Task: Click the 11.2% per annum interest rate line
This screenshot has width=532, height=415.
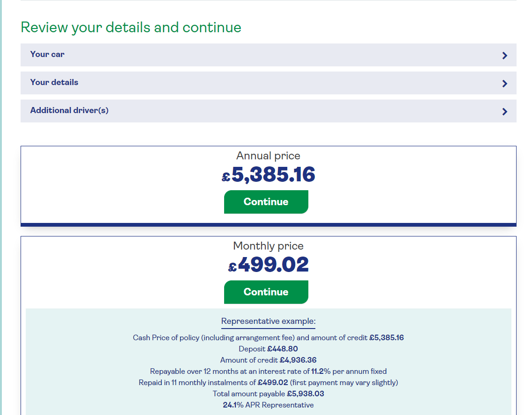Action: pos(268,372)
